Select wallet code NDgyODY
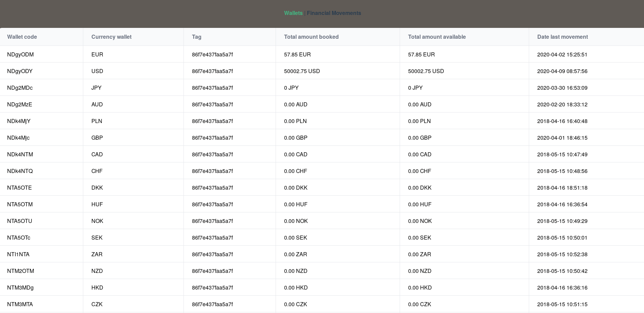This screenshot has width=644, height=313. [x=20, y=71]
